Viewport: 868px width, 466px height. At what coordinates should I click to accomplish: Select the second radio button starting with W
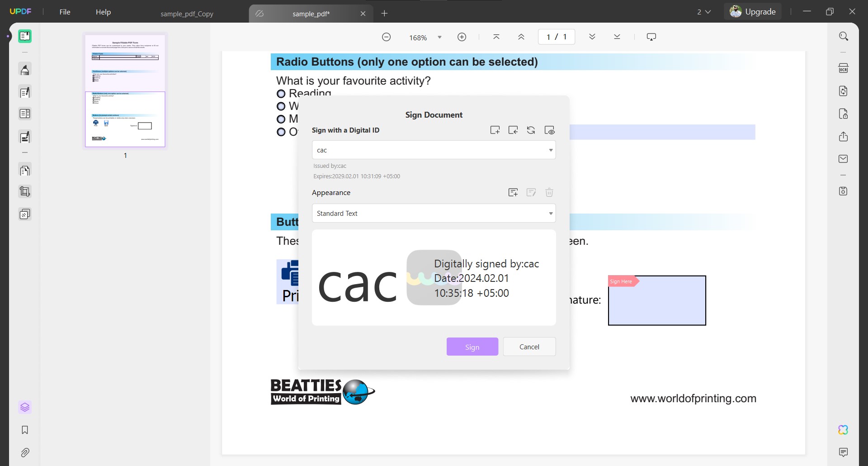click(x=281, y=106)
